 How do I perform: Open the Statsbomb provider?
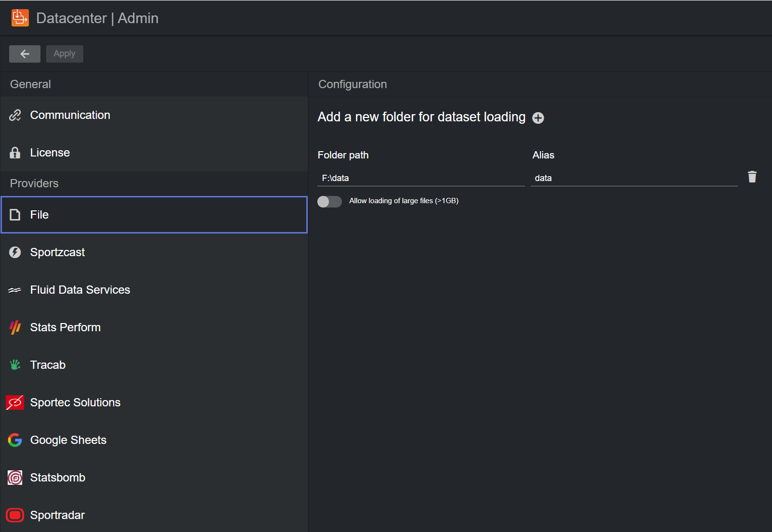[x=57, y=478]
